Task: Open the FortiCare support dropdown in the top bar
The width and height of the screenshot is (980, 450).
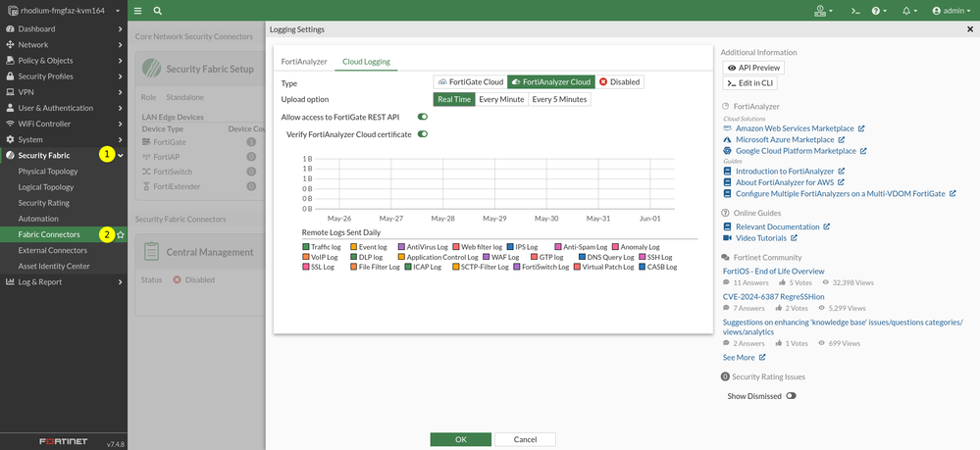Action: coord(824,11)
